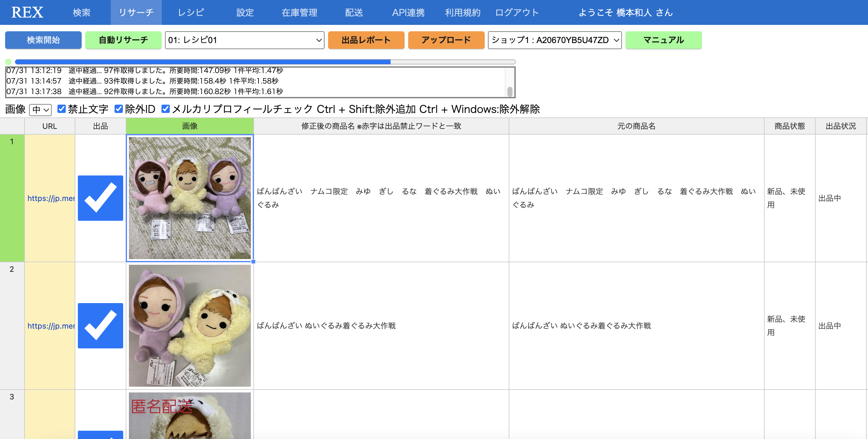The image size is (868, 439).
Task: Toggle row 2 出品 checkbox
Action: (101, 326)
